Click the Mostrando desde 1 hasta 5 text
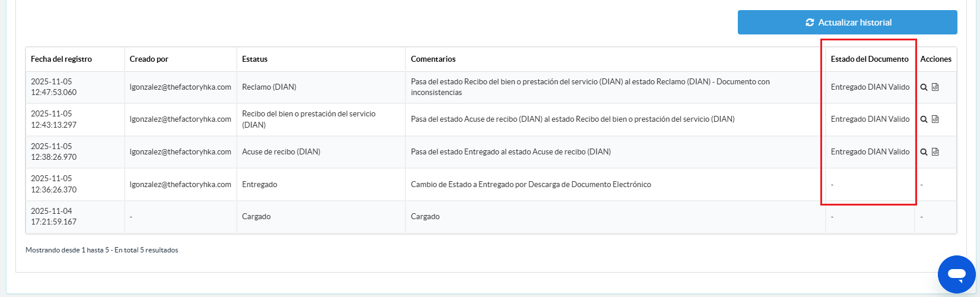 click(102, 250)
